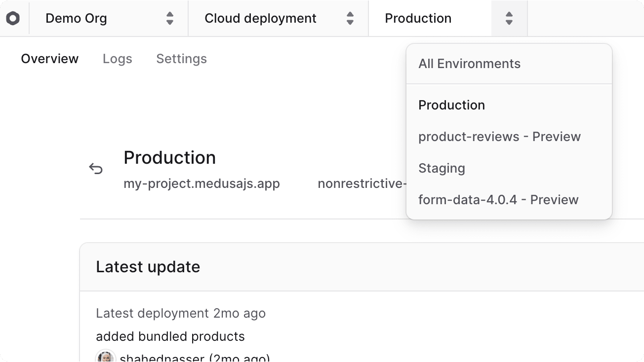The height and width of the screenshot is (362, 644).
Task: Select the Overview tab
Action: [x=49, y=59]
